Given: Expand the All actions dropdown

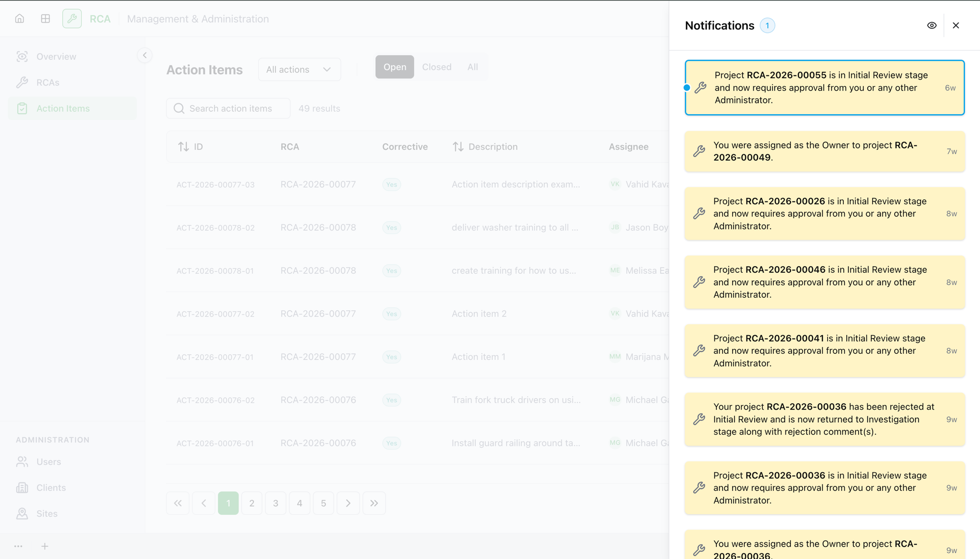Looking at the screenshot, I should pyautogui.click(x=299, y=70).
